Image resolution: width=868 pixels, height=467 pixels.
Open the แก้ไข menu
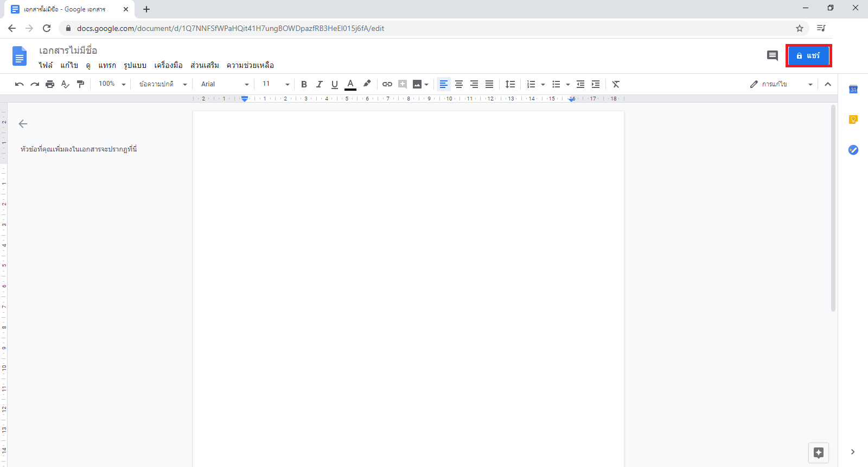pos(69,65)
